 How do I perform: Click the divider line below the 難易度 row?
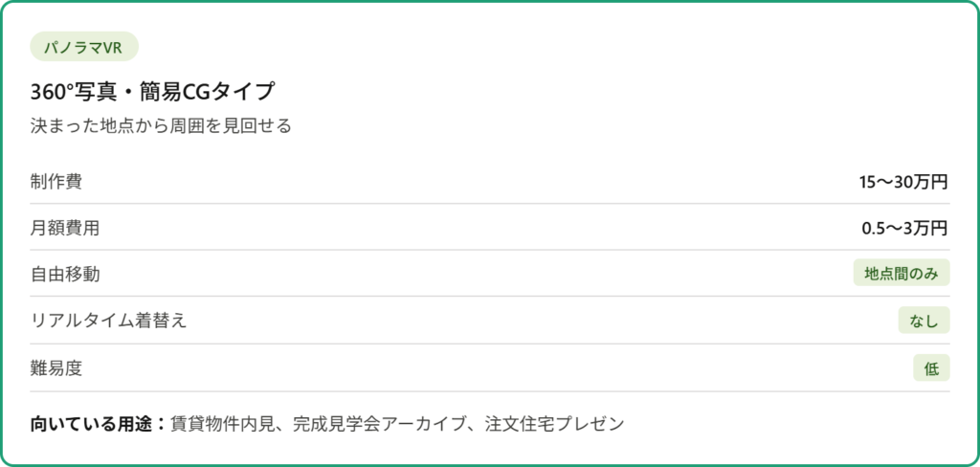tap(490, 391)
